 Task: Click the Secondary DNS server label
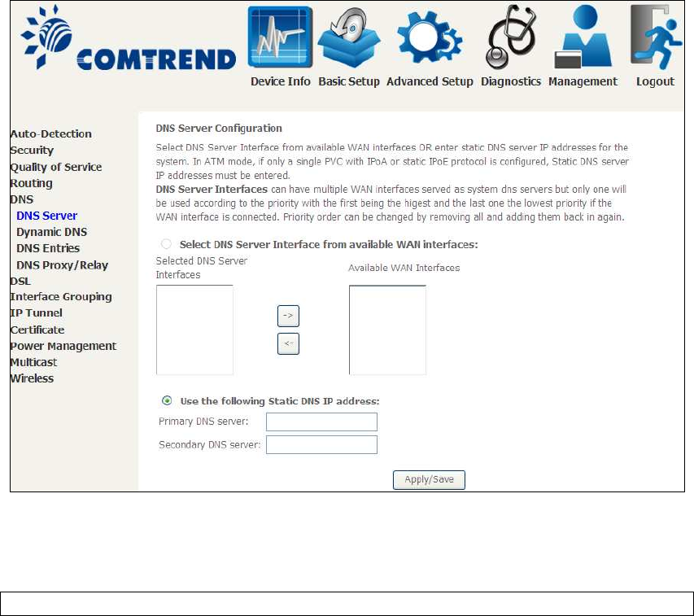(x=209, y=445)
